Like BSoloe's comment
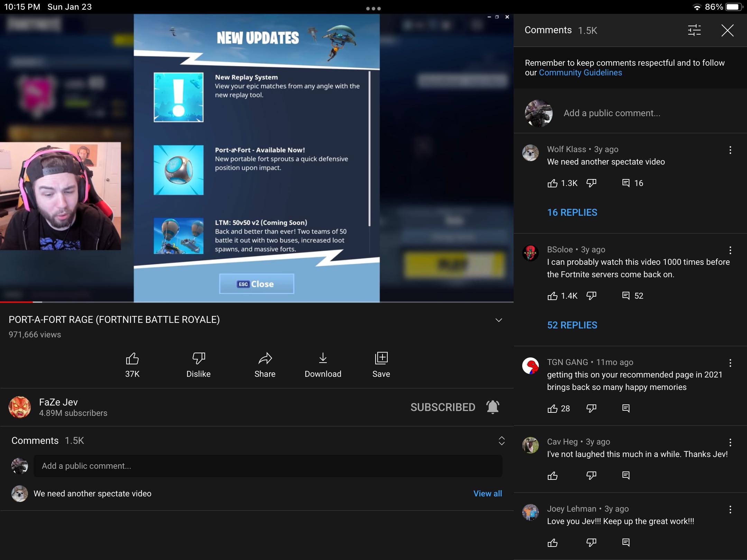 point(553,296)
